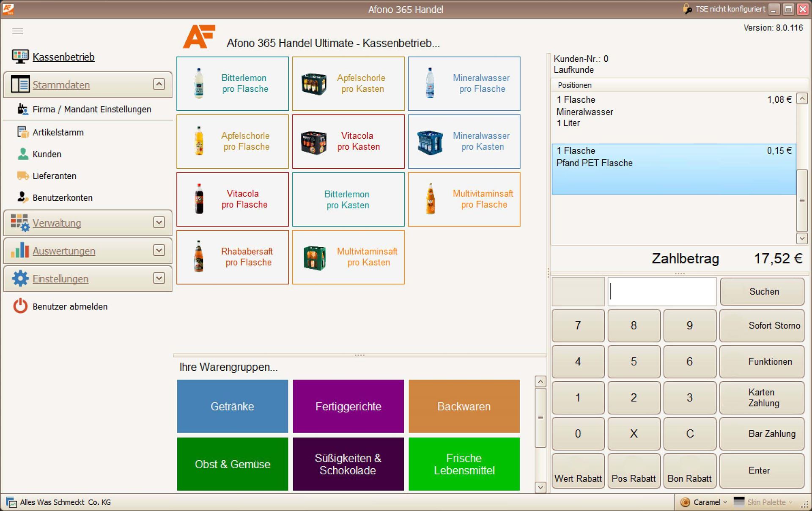Select the Multivitaminsaft pro Kasten crate image
The height and width of the screenshot is (511, 812).
(x=315, y=257)
